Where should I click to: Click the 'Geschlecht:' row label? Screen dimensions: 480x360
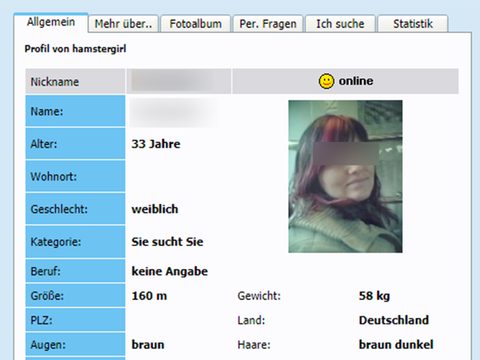[59, 209]
